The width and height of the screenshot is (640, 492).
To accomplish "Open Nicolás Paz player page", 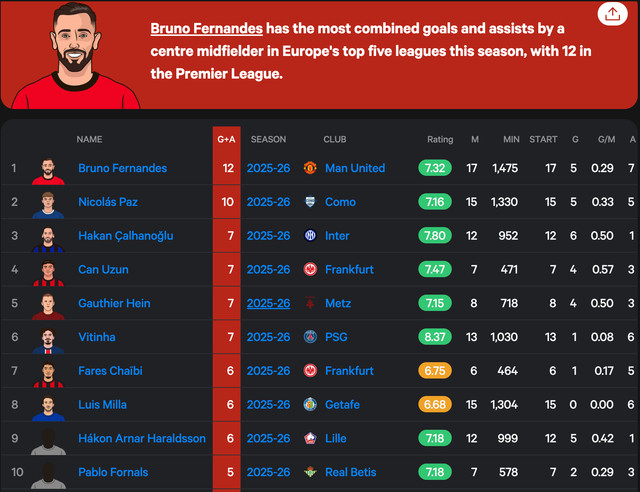I will (x=108, y=202).
